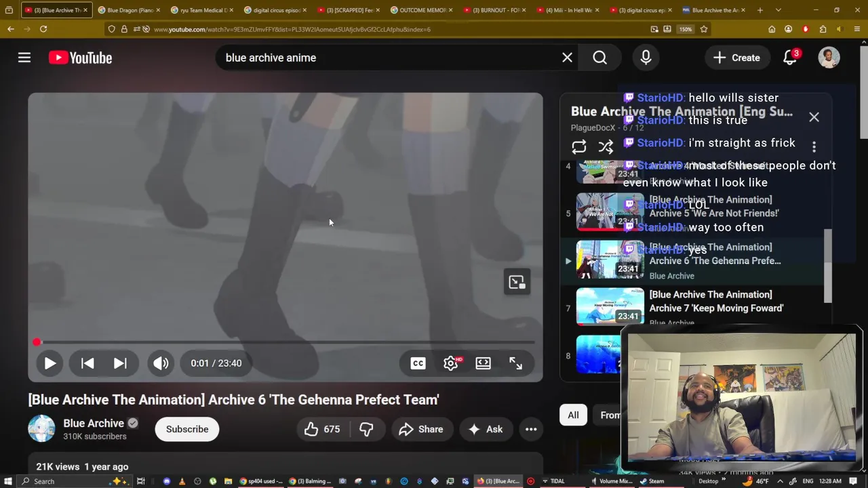Open the browser application menu
Viewport: 868px width, 488px height.
[x=857, y=29]
